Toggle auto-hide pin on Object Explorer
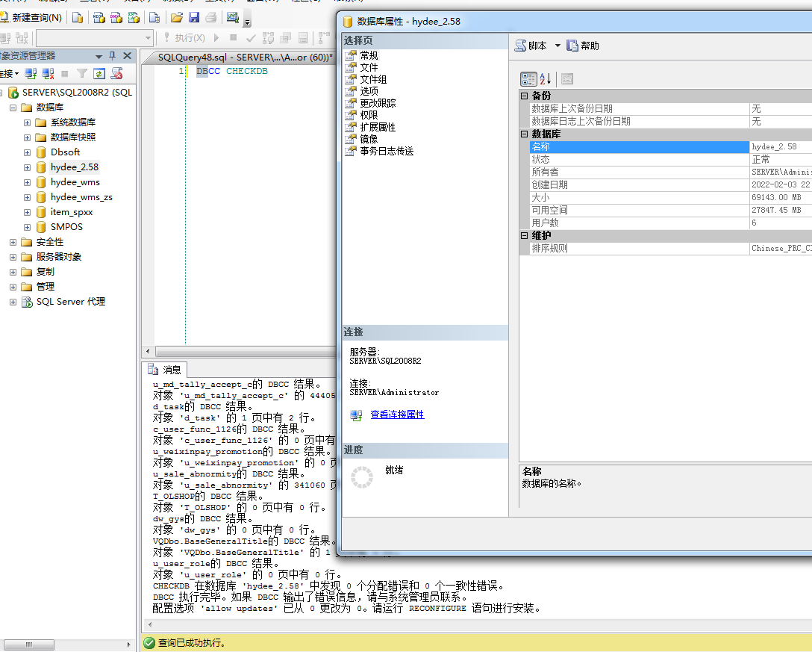Image resolution: width=812 pixels, height=652 pixels. point(113,56)
